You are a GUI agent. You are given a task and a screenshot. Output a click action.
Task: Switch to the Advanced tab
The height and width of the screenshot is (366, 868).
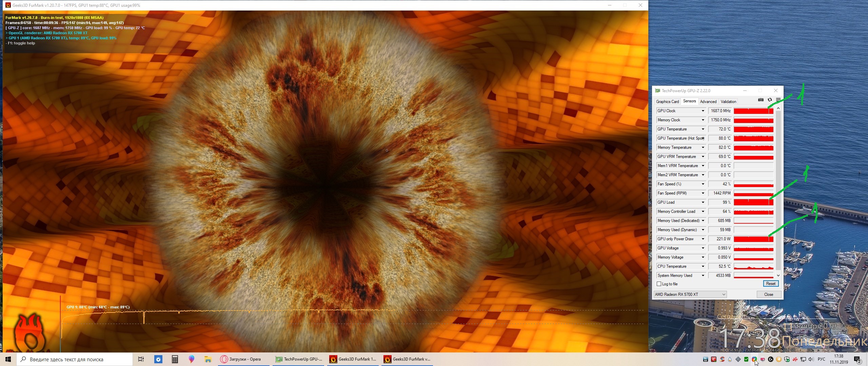click(708, 102)
